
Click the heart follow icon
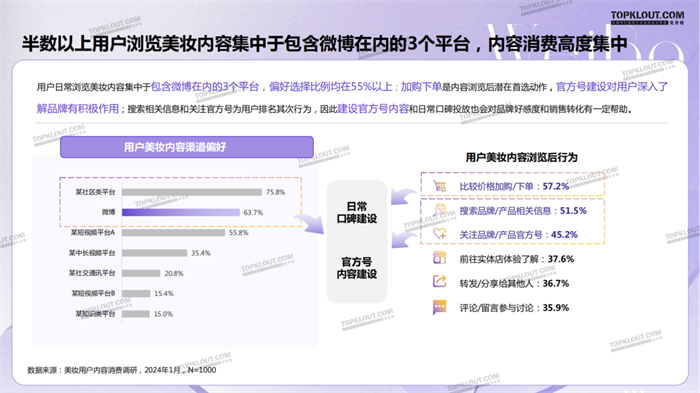[x=440, y=234]
